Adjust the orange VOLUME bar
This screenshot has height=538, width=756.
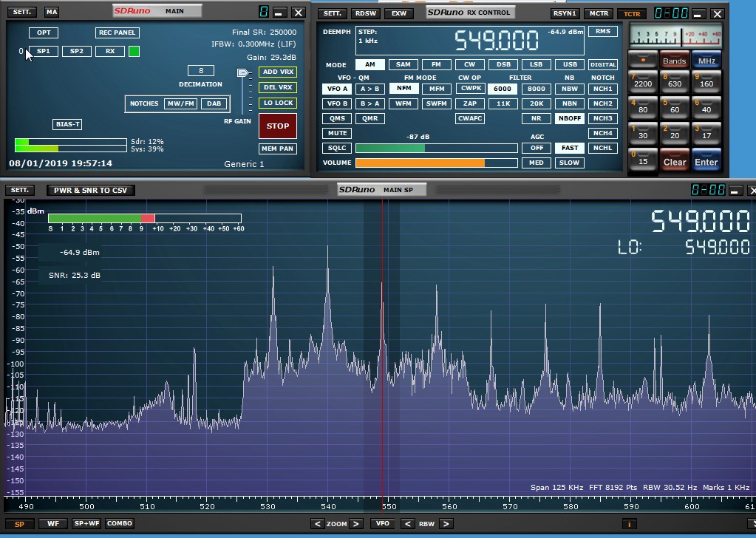coord(436,163)
